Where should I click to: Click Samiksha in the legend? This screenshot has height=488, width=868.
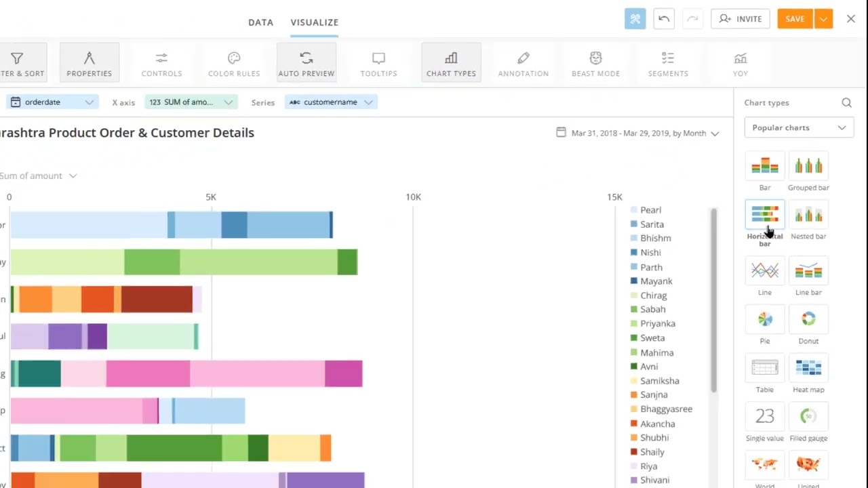(x=660, y=381)
